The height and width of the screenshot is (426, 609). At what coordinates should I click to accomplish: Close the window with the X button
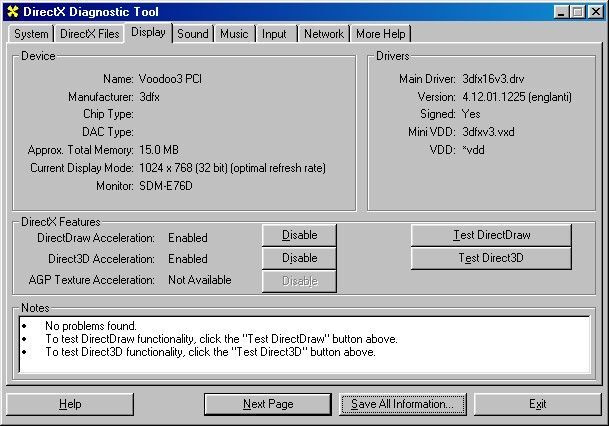coord(595,12)
